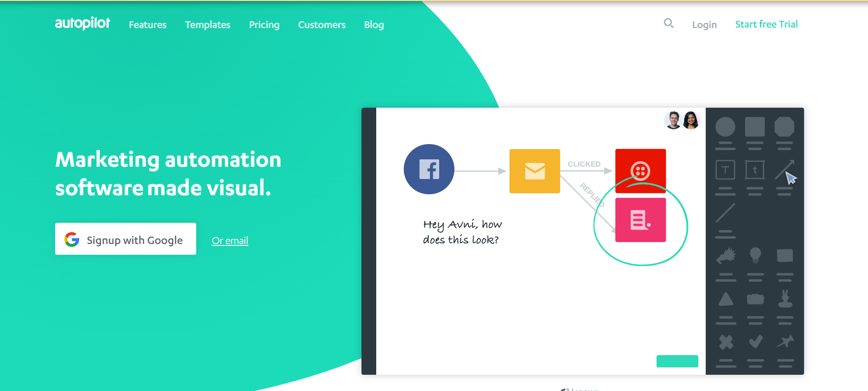The width and height of the screenshot is (868, 391).
Task: Click the autopilot logo
Action: click(x=83, y=23)
